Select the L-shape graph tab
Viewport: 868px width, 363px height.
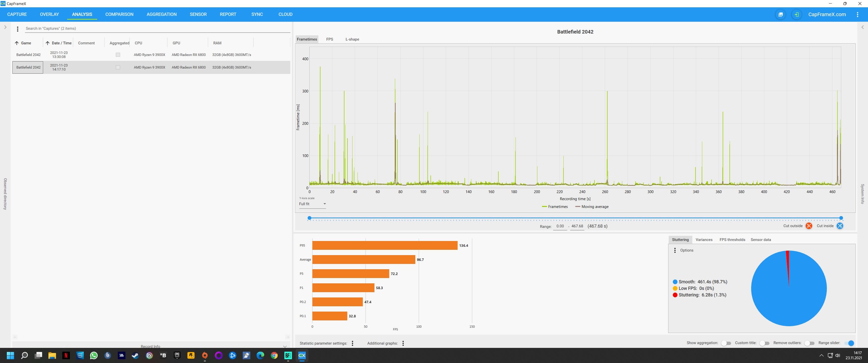coord(352,39)
